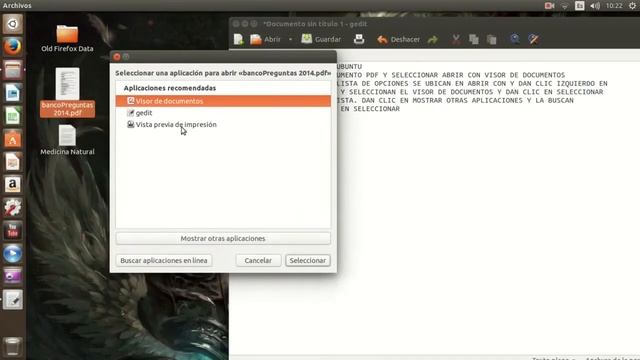
Task: Click the copy icon in gedit toolbar
Action: click(474, 40)
